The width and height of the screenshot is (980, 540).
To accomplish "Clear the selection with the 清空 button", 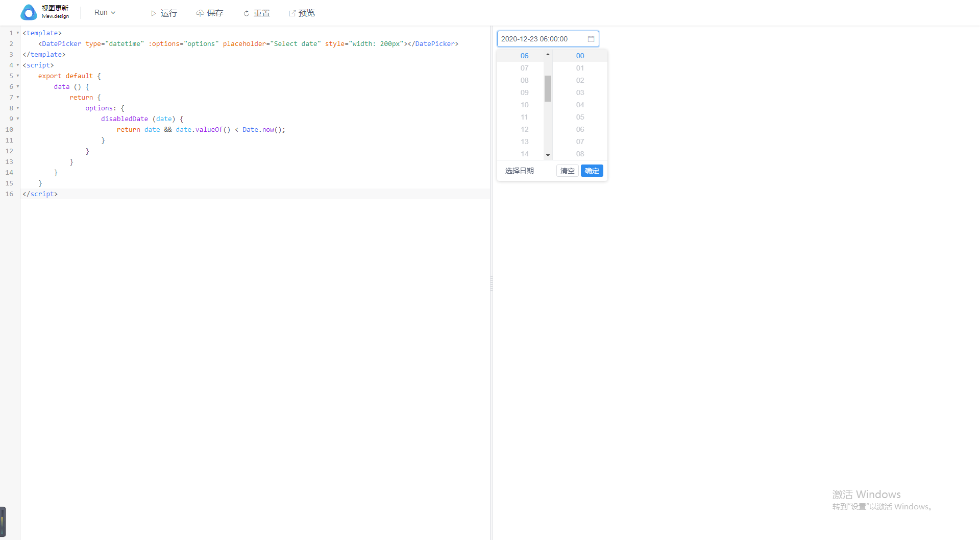I will [567, 170].
